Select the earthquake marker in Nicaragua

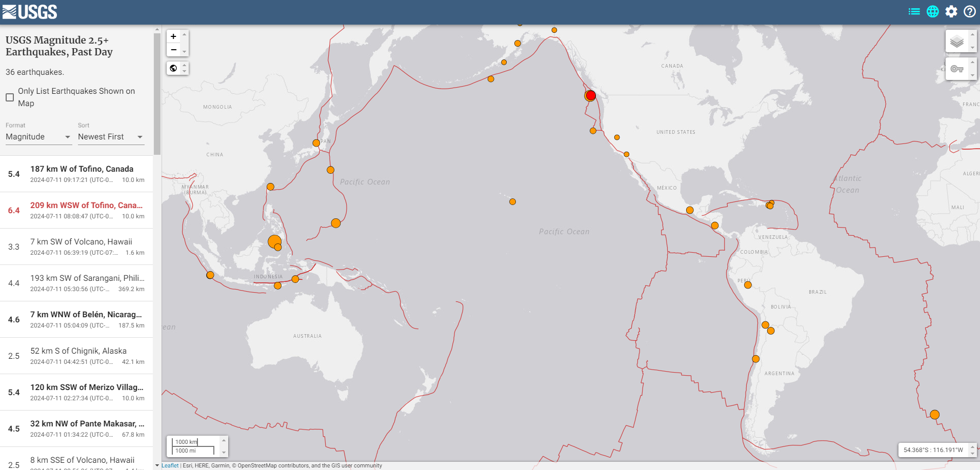tap(715, 226)
